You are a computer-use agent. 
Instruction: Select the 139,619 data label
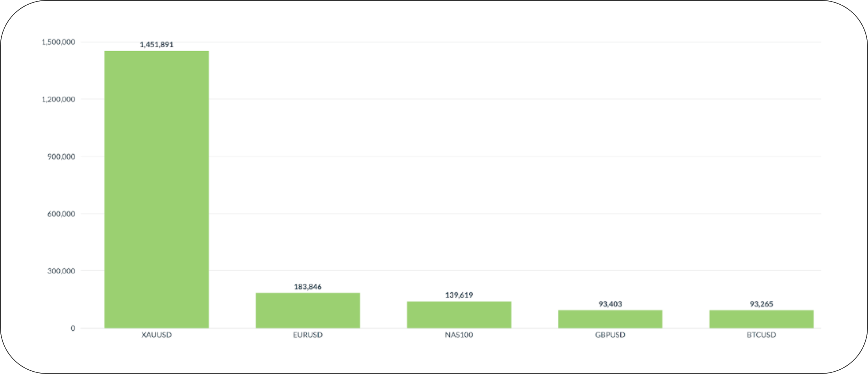tap(459, 295)
